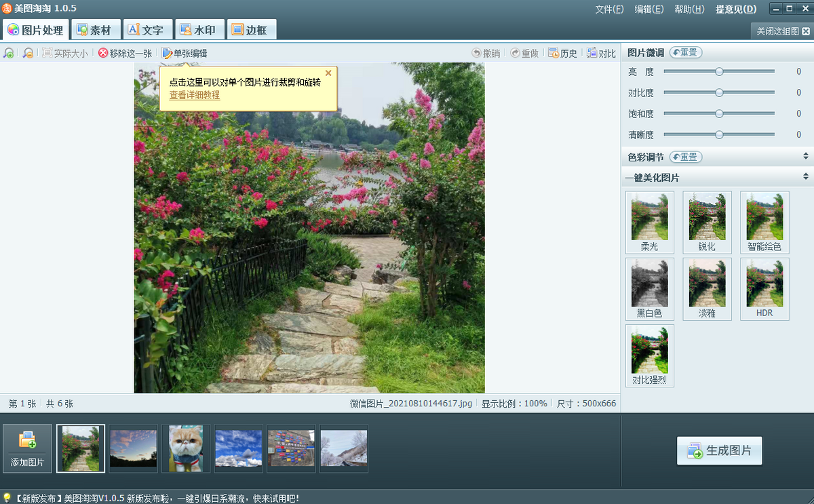
Task: Switch to the 边框 border tab
Action: pos(249,30)
